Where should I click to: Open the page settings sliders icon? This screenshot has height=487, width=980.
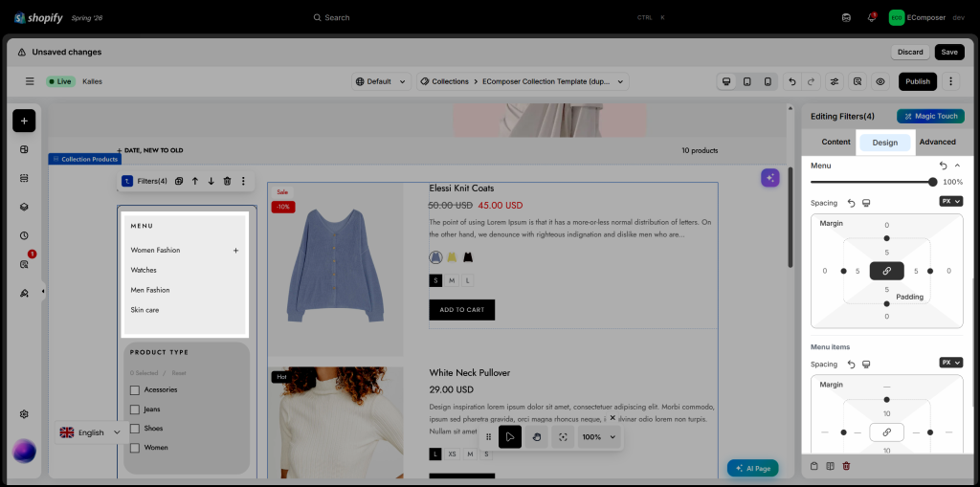point(834,81)
